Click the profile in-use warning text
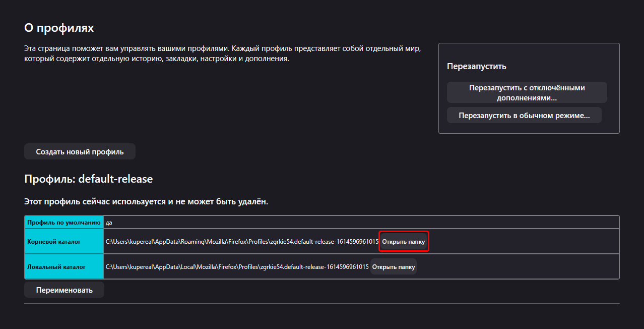The image size is (644, 329). 146,201
